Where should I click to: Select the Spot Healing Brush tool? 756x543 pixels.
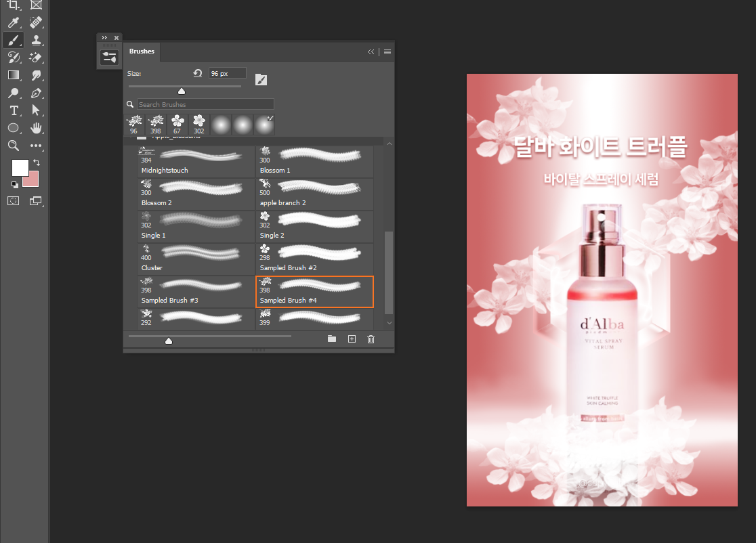coord(36,22)
